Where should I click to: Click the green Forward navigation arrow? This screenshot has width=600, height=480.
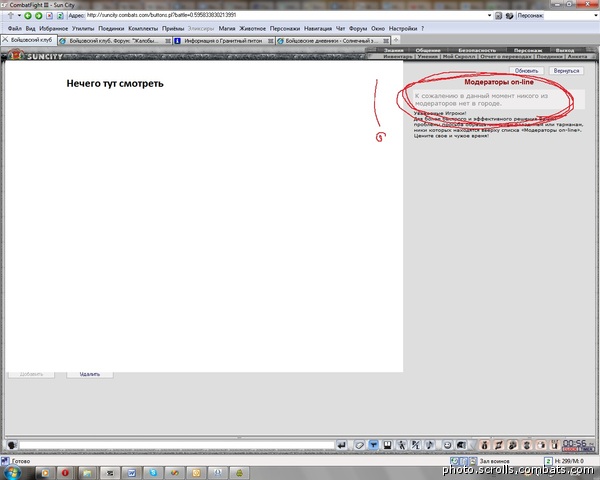pos(38,16)
